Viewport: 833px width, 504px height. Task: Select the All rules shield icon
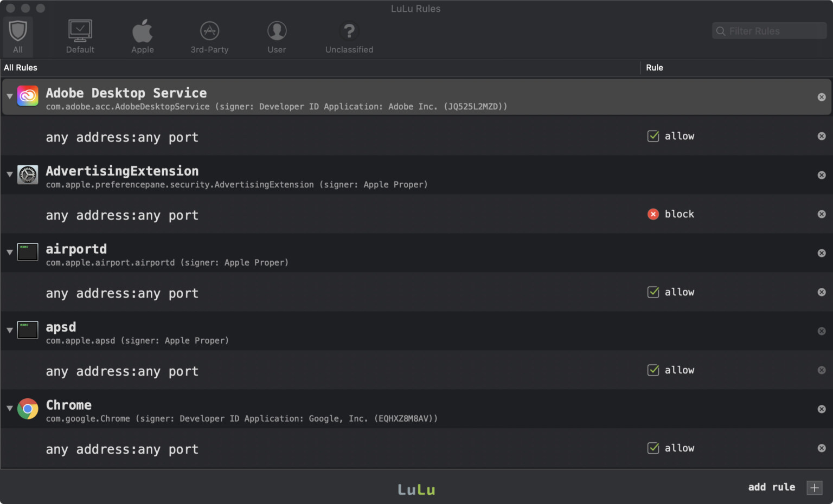point(18,31)
